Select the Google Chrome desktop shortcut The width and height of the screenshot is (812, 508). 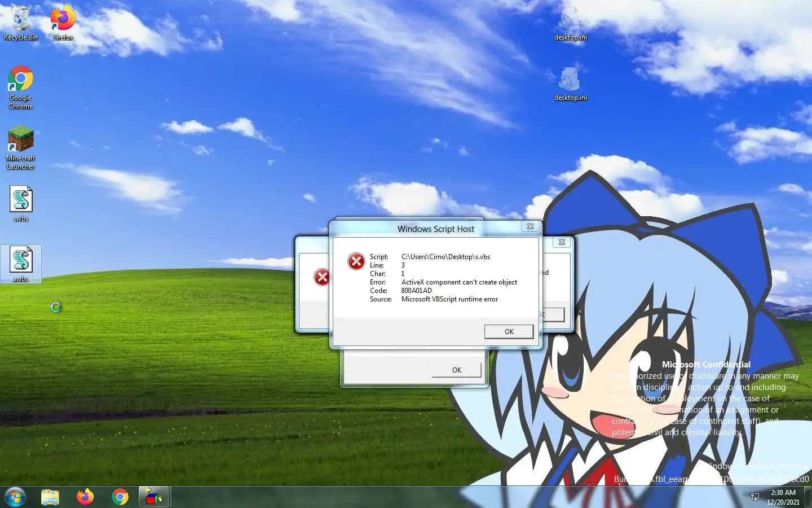[x=21, y=87]
